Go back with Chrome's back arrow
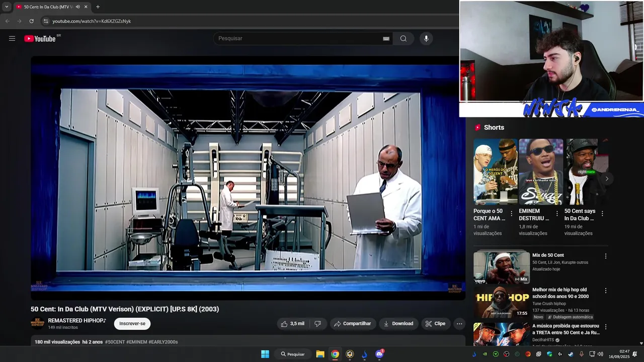This screenshot has width=644, height=362. coord(7,21)
